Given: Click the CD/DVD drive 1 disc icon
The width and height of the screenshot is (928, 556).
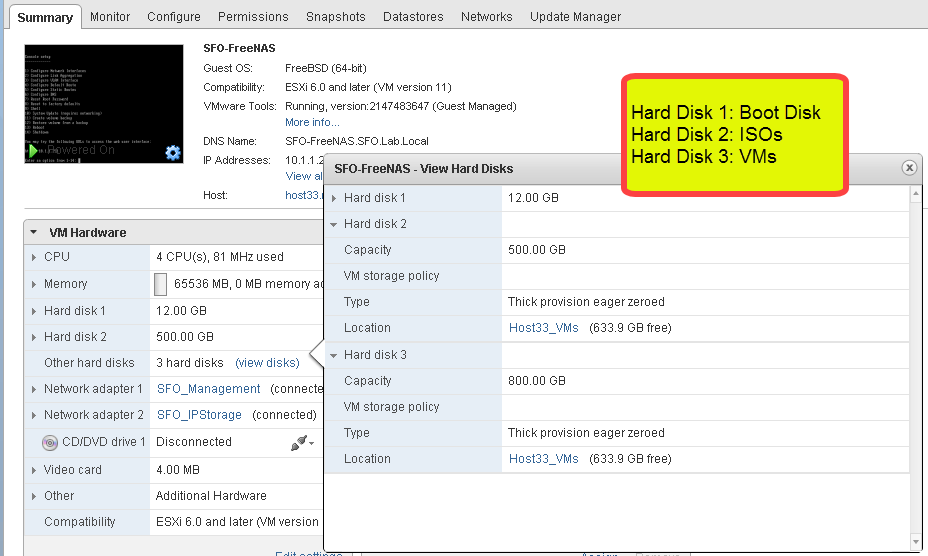Looking at the screenshot, I should click(50, 442).
